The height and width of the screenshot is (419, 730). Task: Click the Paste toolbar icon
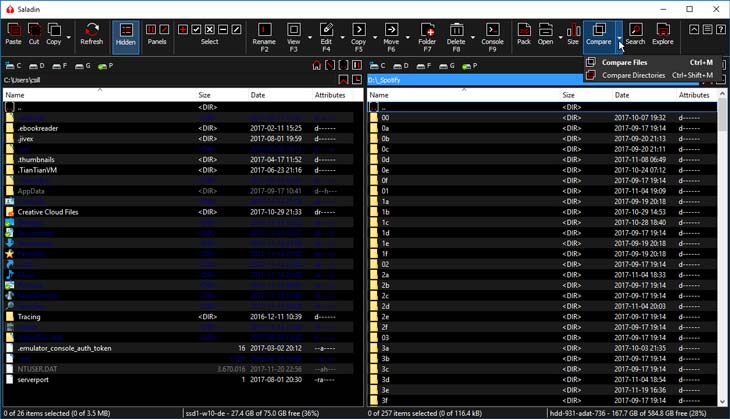point(13,34)
